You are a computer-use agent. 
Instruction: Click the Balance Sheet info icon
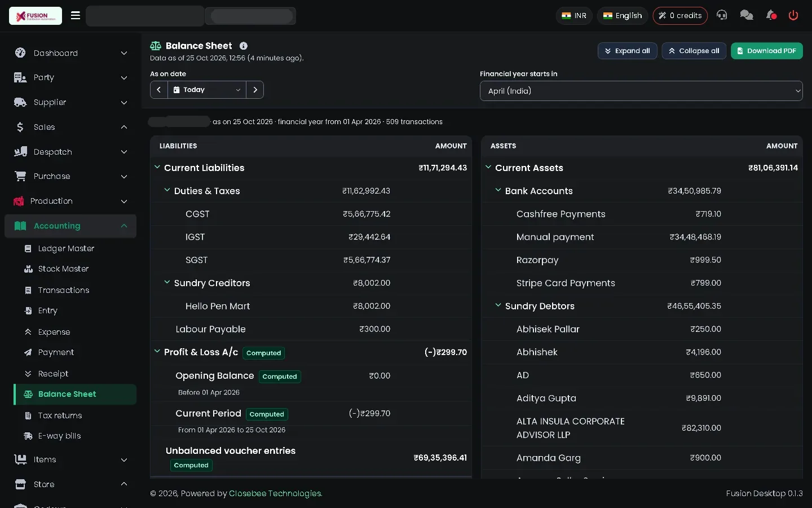(244, 46)
